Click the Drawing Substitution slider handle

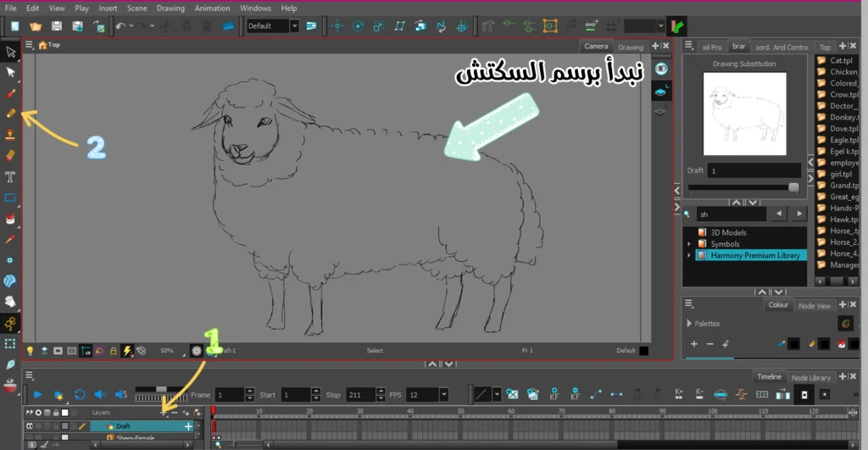click(793, 187)
